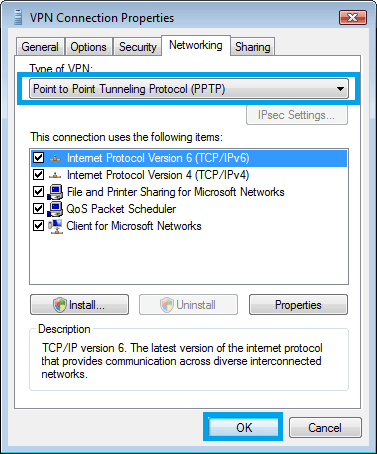Click the Install button with shield
Image resolution: width=377 pixels, height=454 pixels.
pos(79,305)
